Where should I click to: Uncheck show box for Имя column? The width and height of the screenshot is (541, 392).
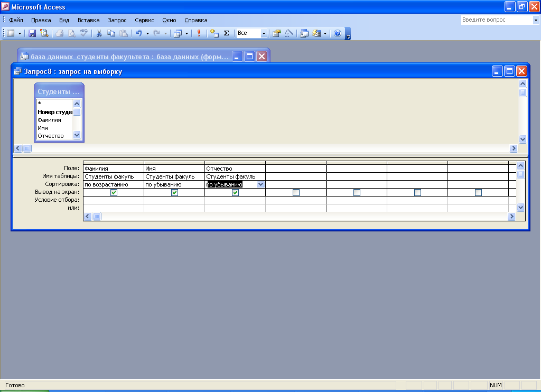[174, 192]
